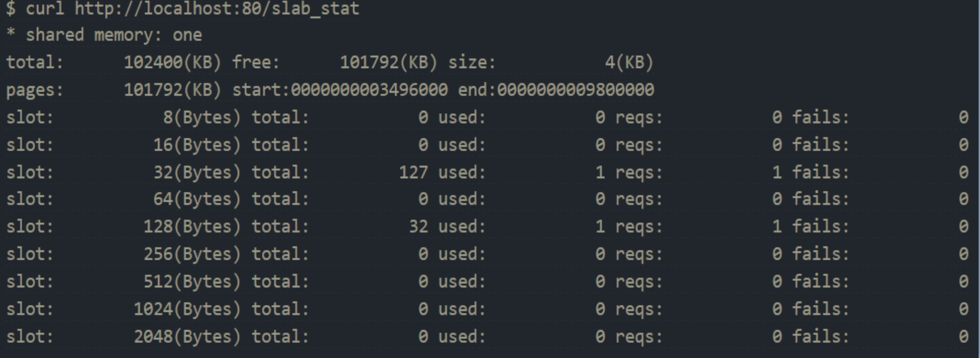This screenshot has width=980, height=358.
Task: Click total value 127 in 32-byte slot row
Action: 413,173
